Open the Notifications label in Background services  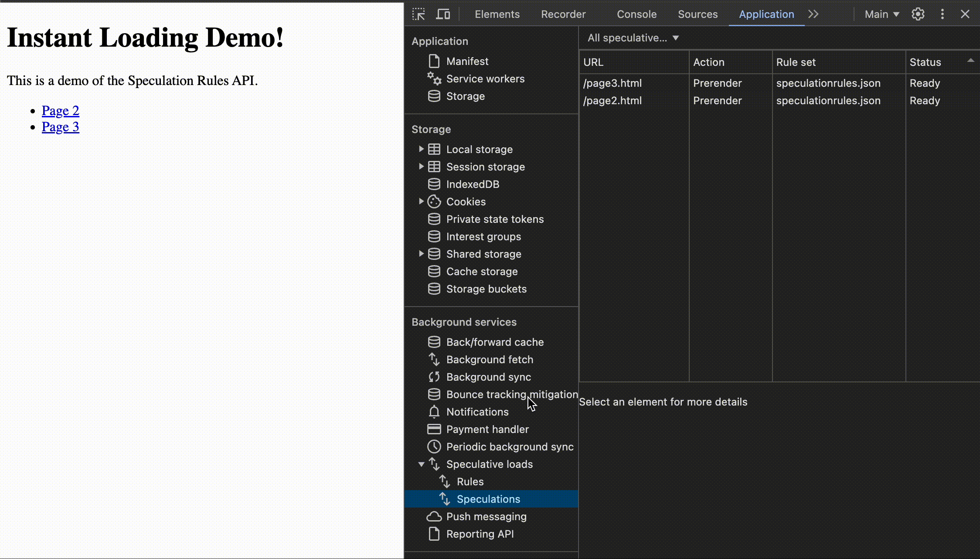click(477, 412)
